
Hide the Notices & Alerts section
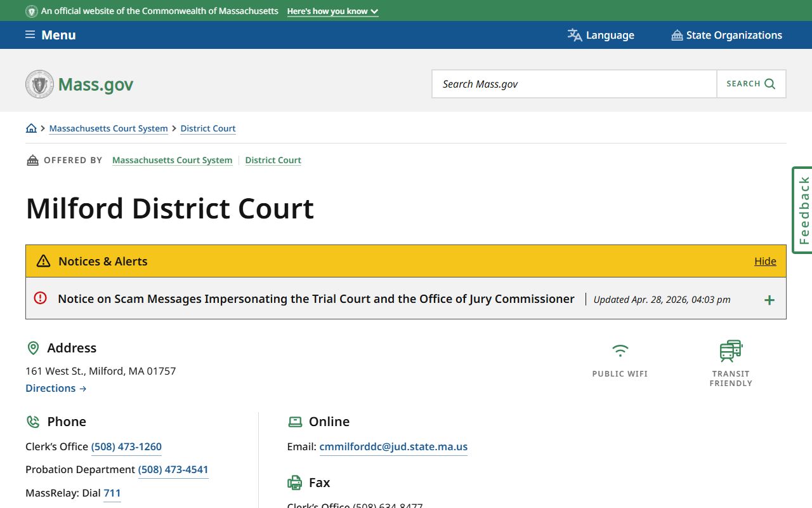[x=765, y=261]
